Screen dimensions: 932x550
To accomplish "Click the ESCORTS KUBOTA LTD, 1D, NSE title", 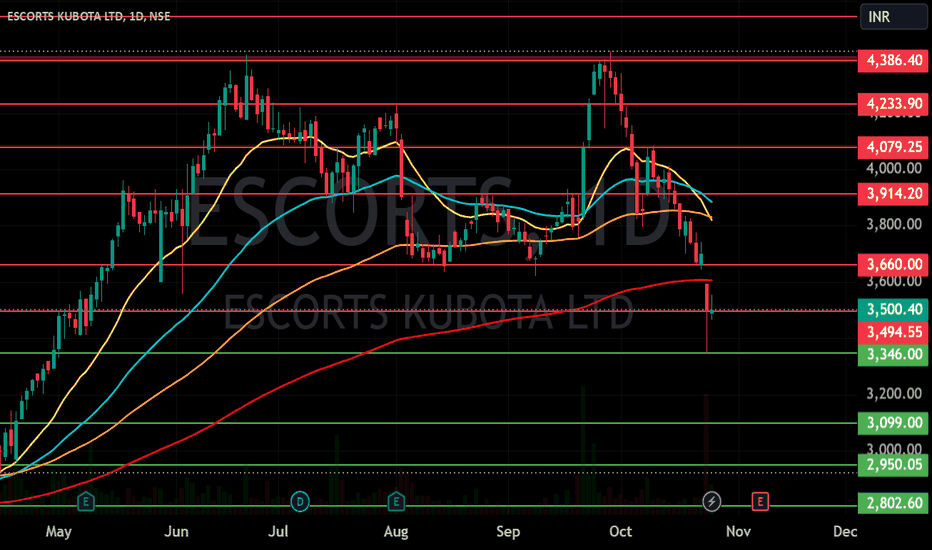I will (x=89, y=17).
